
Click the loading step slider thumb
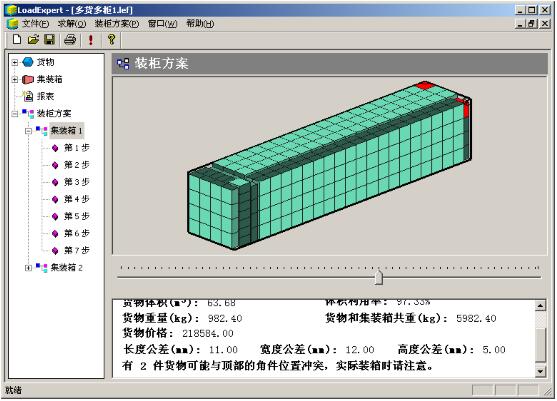pyautogui.click(x=379, y=277)
